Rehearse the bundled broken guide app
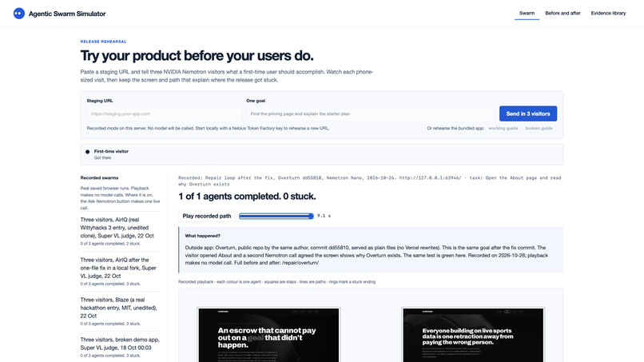 [539, 128]
